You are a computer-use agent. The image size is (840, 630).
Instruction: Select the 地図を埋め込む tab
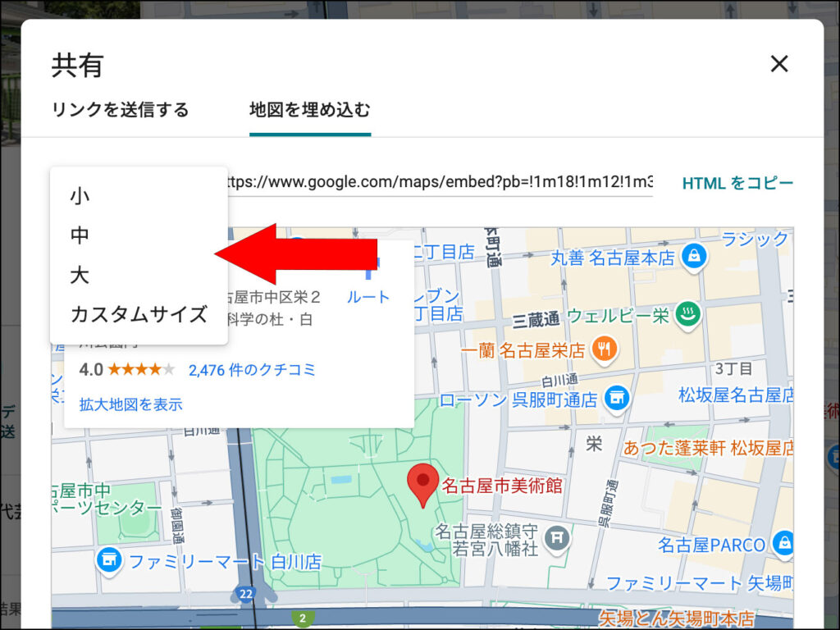309,110
